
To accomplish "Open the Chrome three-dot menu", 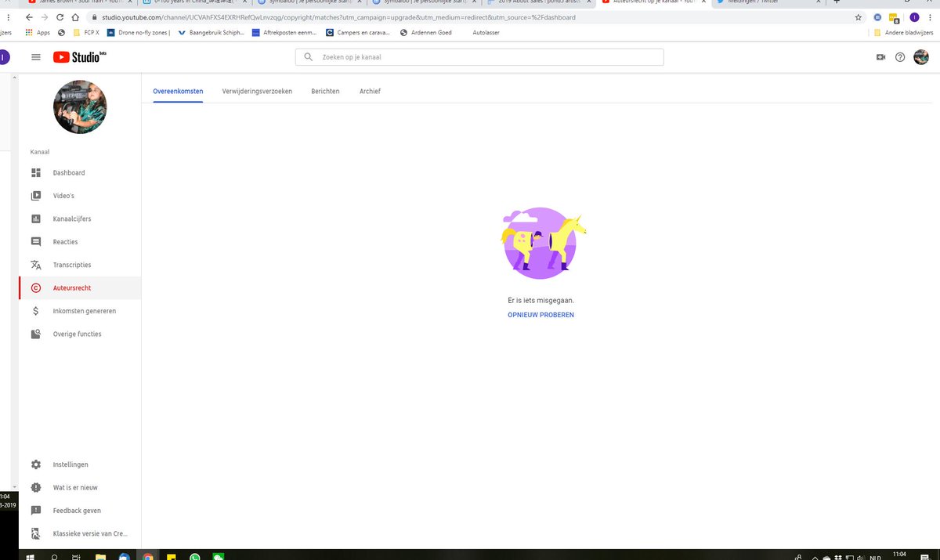I will (932, 17).
